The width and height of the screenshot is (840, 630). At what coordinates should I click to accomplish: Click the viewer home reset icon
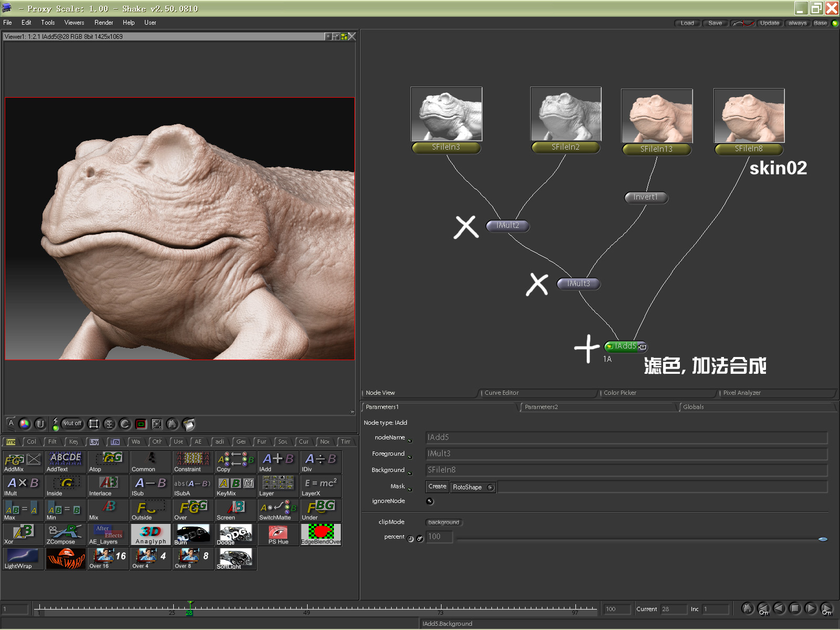172,424
